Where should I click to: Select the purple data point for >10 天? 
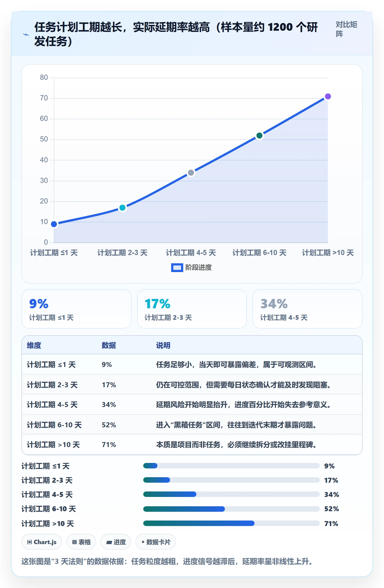point(328,97)
